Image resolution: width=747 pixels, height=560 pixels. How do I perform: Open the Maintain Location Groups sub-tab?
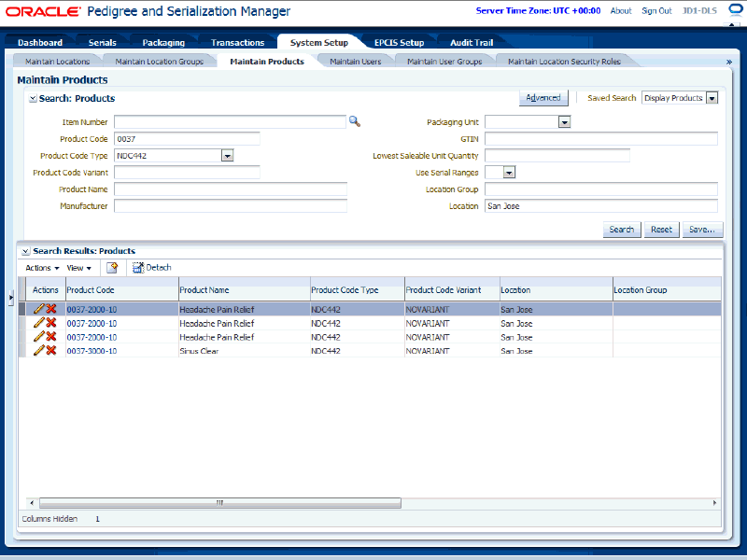[159, 62]
